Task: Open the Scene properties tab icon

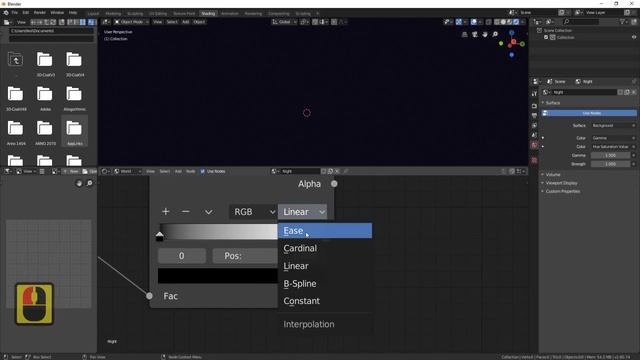Action: tap(534, 136)
